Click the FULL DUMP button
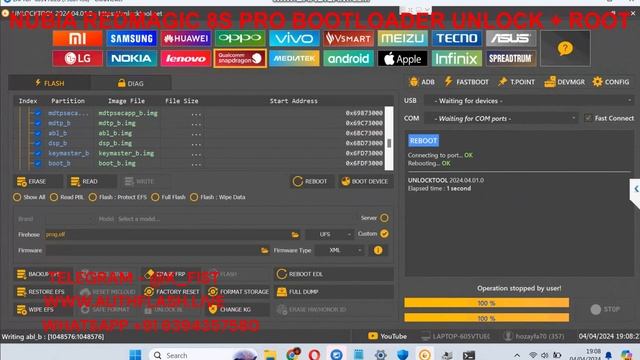Screen dimensions: 640x360 click(x=333, y=292)
